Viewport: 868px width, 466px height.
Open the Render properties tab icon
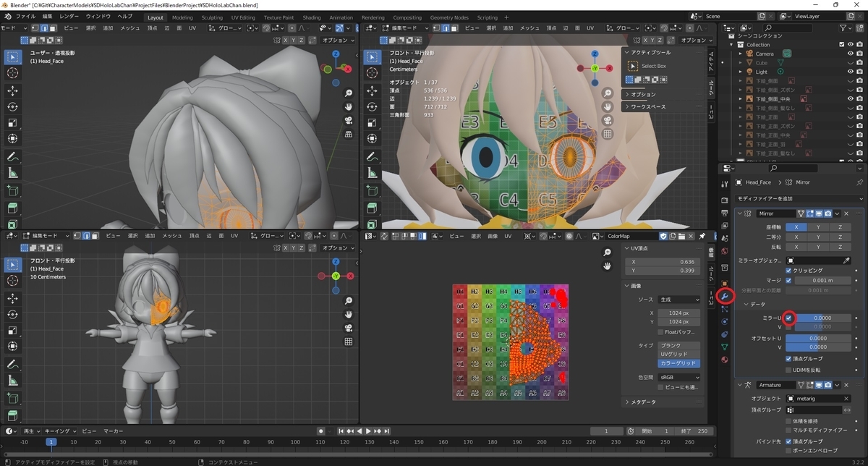tap(725, 200)
